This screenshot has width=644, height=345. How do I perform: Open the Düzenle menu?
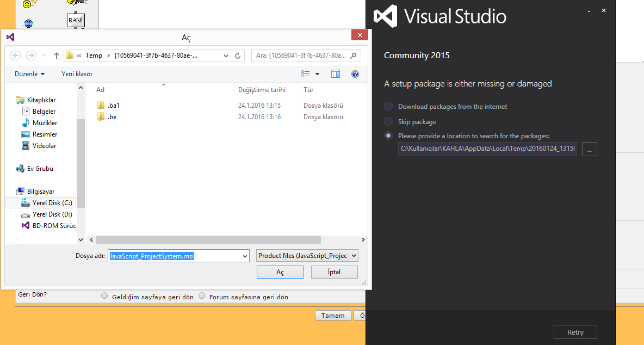pos(30,74)
